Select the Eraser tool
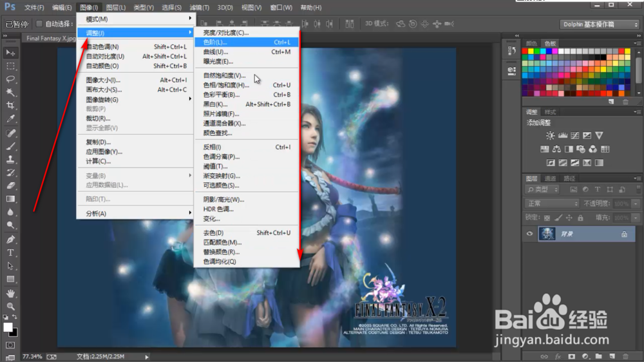Image resolution: width=644 pixels, height=362 pixels. point(10,186)
